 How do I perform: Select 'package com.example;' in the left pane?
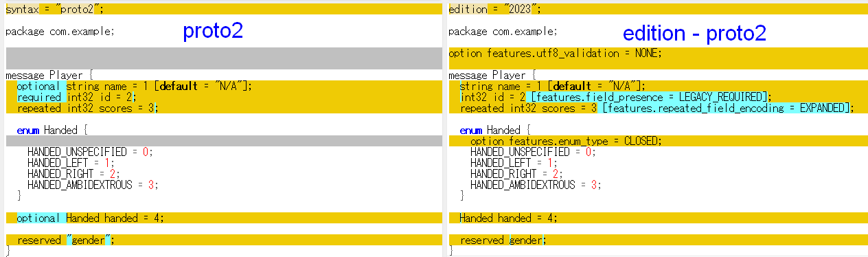(60, 32)
